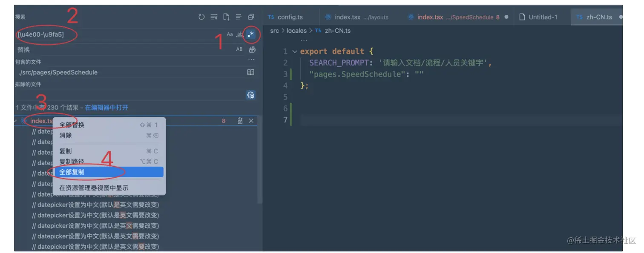Viewport: 644px width, 253px height.
Task: Click "pages.SpeedSchedule" string in editor
Action: pyautogui.click(x=357, y=74)
